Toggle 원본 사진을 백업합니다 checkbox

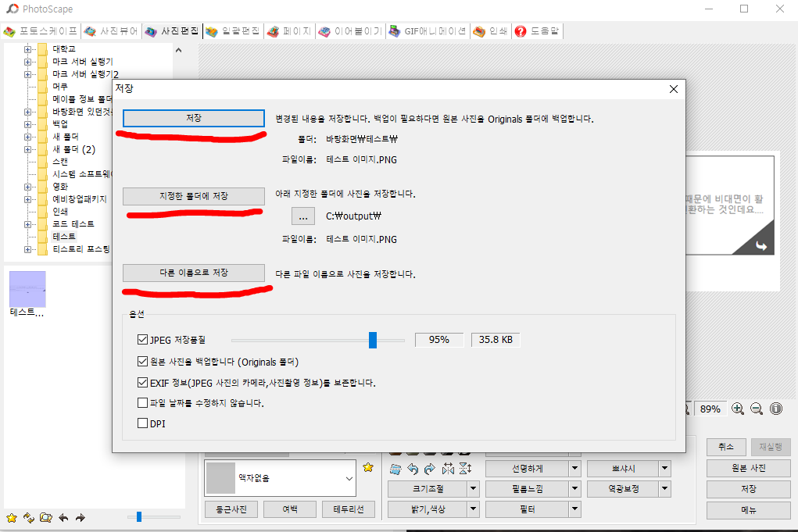(x=142, y=362)
